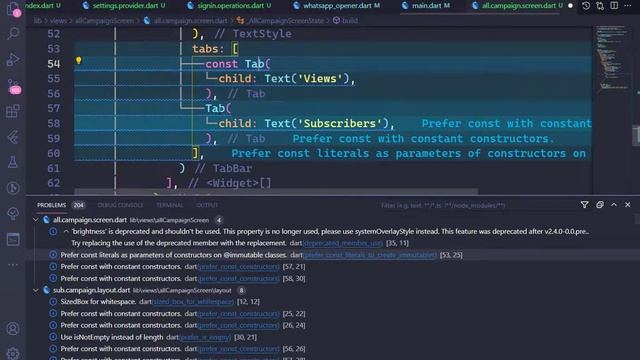Switch to the settings.provider.dart tab
640x360 pixels.
(x=123, y=6)
